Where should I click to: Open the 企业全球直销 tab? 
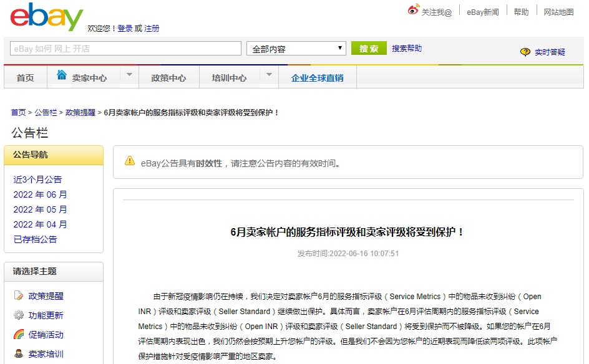[319, 78]
